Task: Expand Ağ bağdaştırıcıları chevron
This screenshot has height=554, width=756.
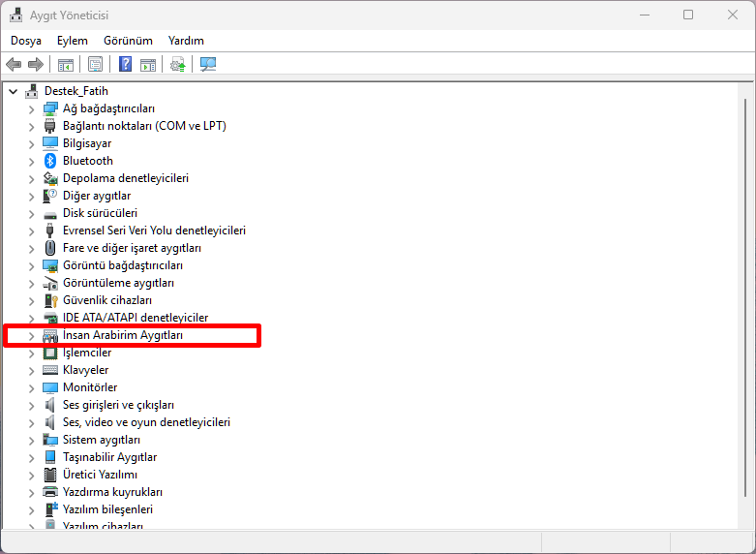Action: [x=31, y=109]
